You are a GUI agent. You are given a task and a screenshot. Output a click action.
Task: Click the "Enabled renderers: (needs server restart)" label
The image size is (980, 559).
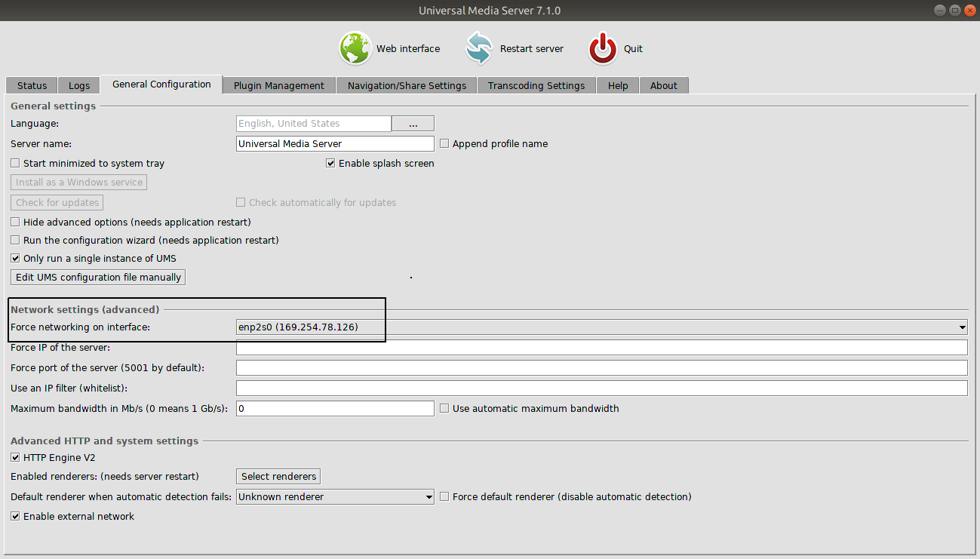pyautogui.click(x=105, y=476)
